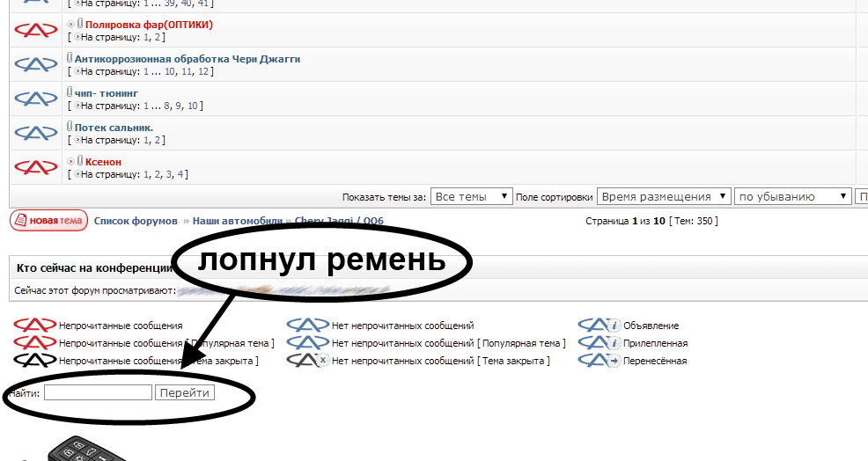Open the Ксенон topic
This screenshot has height=461, width=868.
point(103,162)
